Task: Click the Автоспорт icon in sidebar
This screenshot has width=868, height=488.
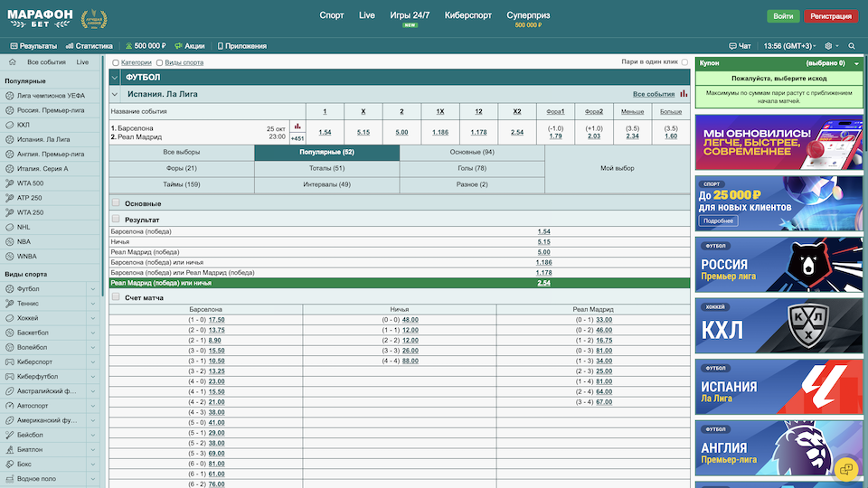Action: pos(9,406)
